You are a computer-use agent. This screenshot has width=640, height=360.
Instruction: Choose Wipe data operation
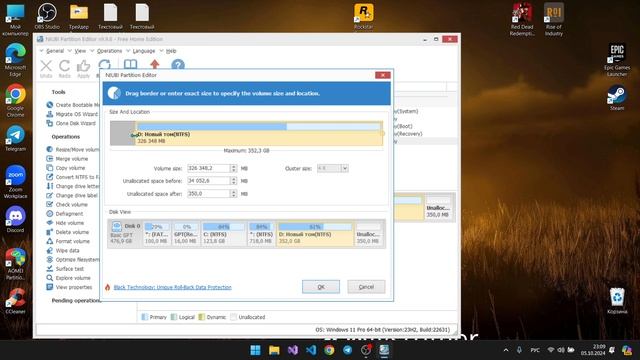click(63, 251)
